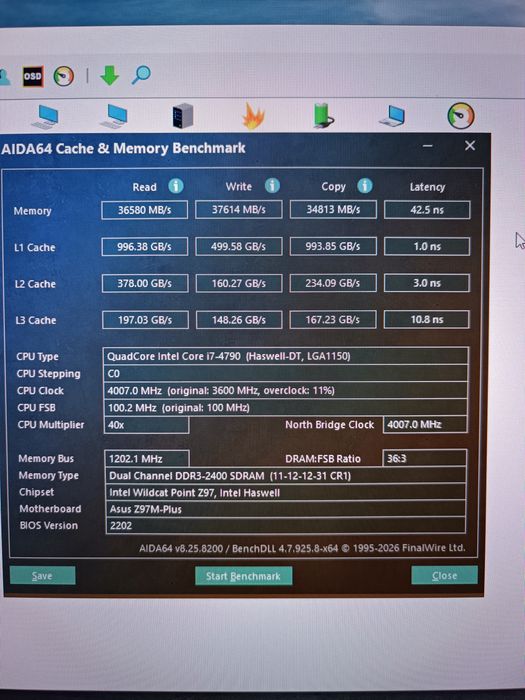Show info for Write column
The width and height of the screenshot is (525, 700).
272,185
